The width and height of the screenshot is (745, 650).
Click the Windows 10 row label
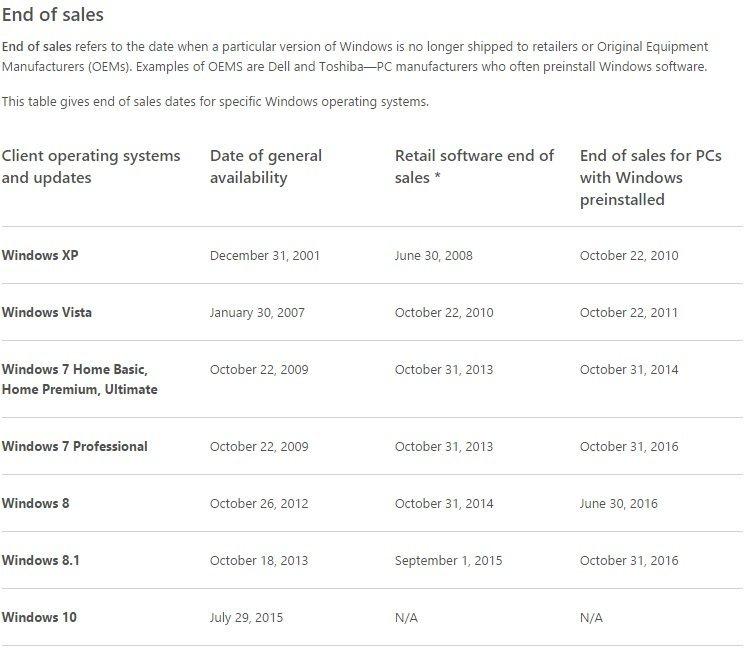39,617
